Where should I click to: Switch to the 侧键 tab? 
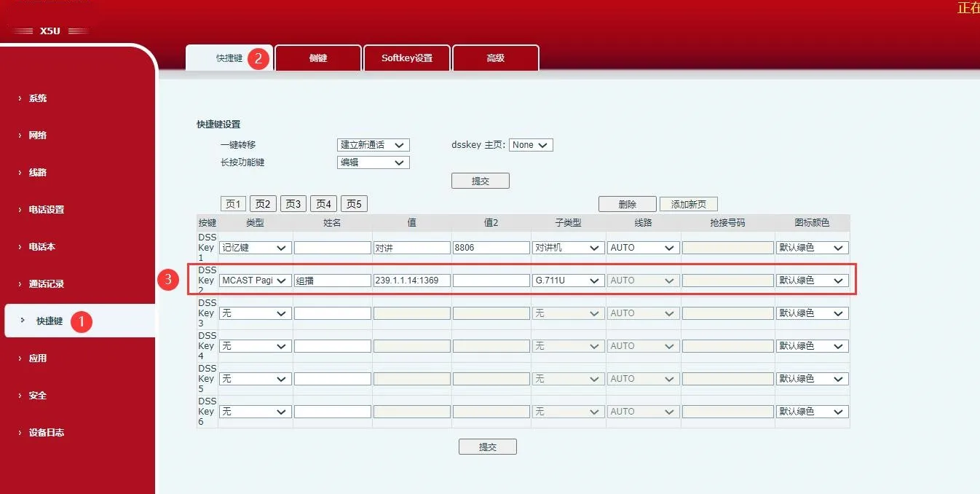(x=318, y=58)
